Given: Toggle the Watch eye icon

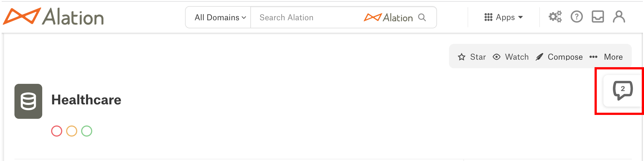Looking at the screenshot, I should click(496, 57).
